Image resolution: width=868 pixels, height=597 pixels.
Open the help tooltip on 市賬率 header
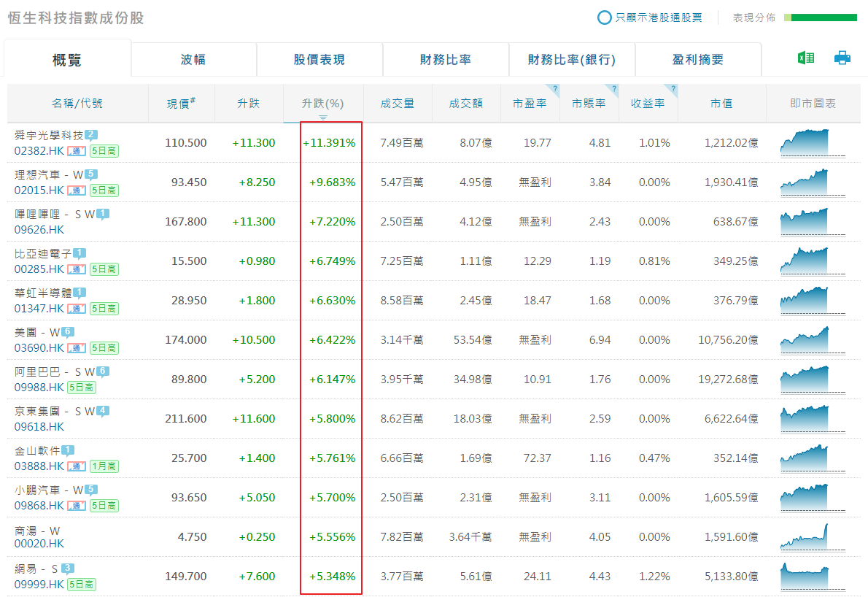614,90
